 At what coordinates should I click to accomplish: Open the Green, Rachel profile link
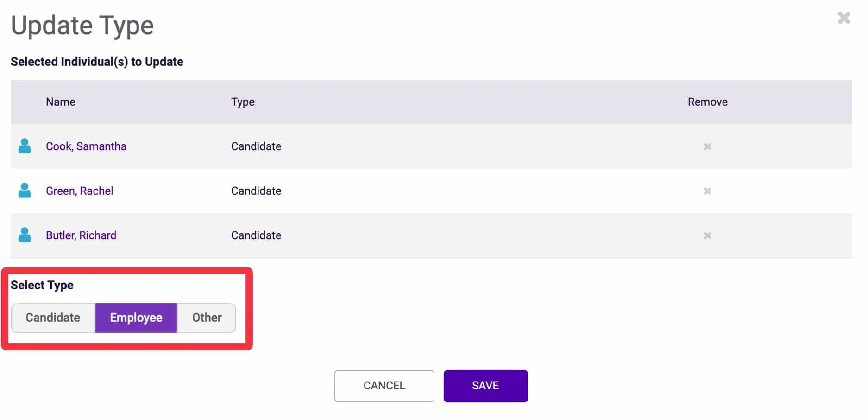(79, 191)
